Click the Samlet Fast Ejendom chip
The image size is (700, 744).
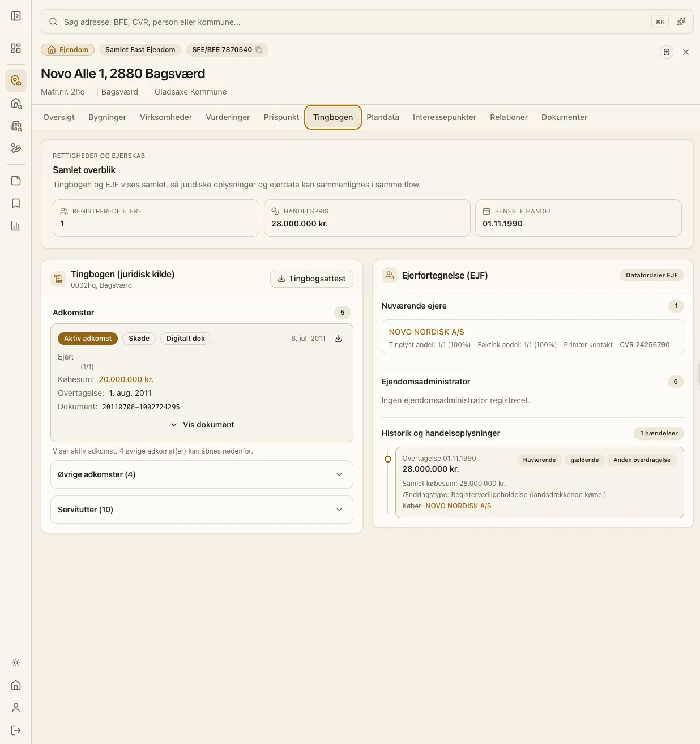point(140,50)
